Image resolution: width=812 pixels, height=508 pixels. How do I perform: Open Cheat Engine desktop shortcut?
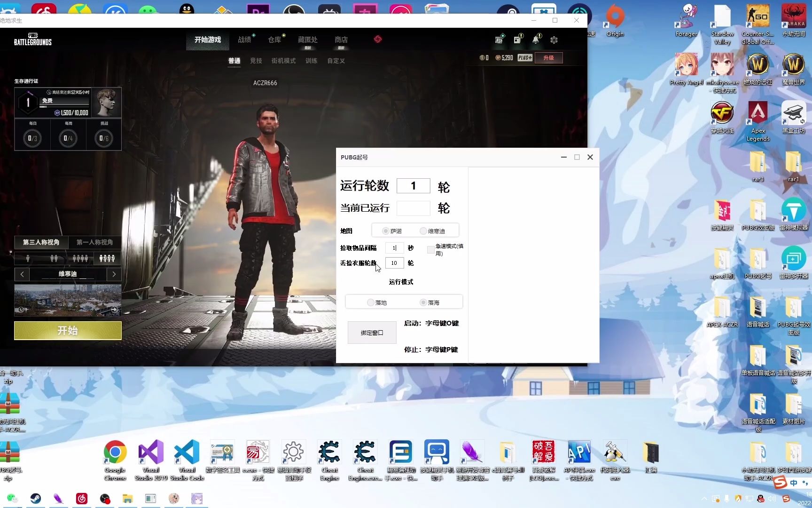(x=329, y=460)
